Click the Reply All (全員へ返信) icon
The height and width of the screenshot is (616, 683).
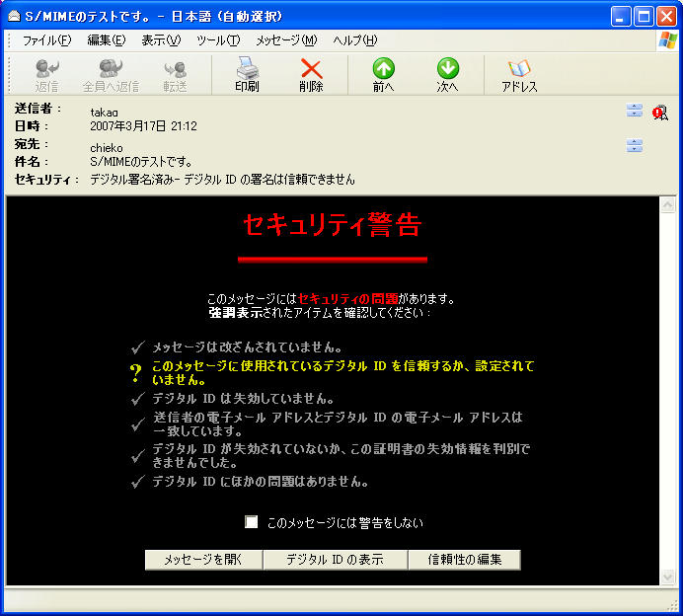coord(112,75)
